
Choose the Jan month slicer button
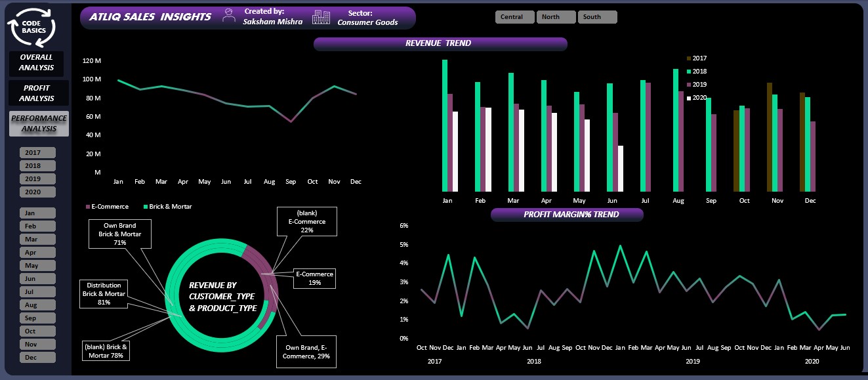tap(37, 213)
